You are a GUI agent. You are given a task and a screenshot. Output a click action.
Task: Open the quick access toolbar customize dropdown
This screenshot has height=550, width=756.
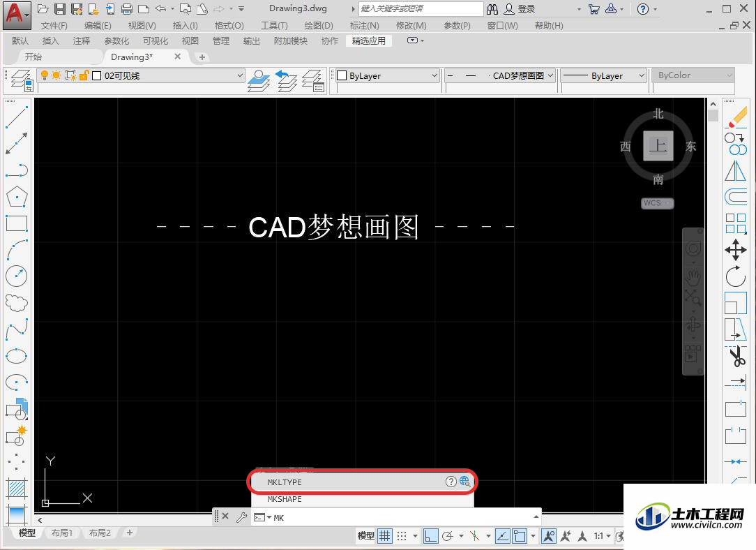[x=241, y=8]
